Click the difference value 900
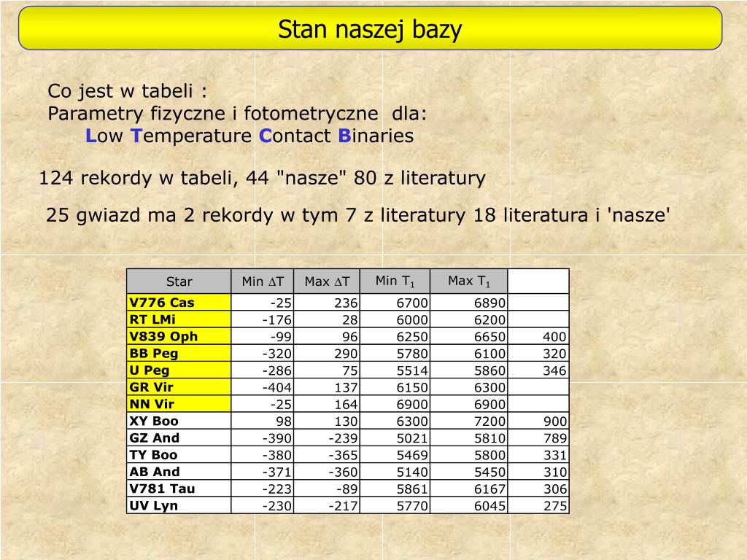The height and width of the screenshot is (560, 747). click(x=554, y=421)
